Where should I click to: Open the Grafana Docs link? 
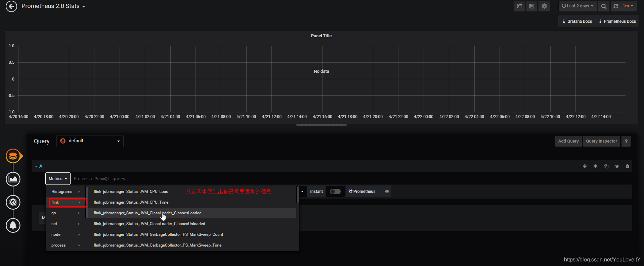coord(577,21)
